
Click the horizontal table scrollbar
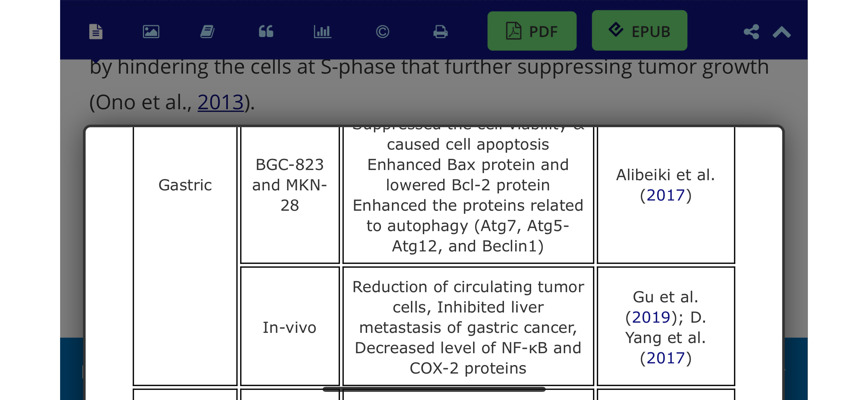(x=434, y=389)
